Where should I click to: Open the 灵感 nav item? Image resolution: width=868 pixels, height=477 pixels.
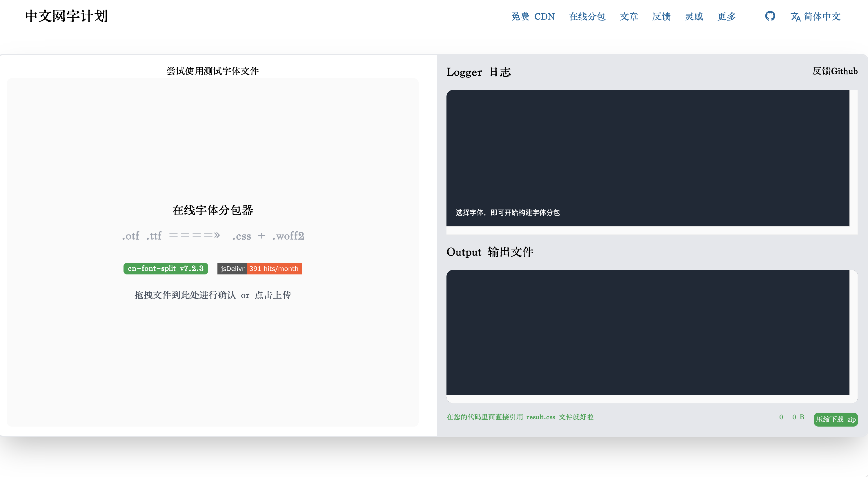(694, 17)
